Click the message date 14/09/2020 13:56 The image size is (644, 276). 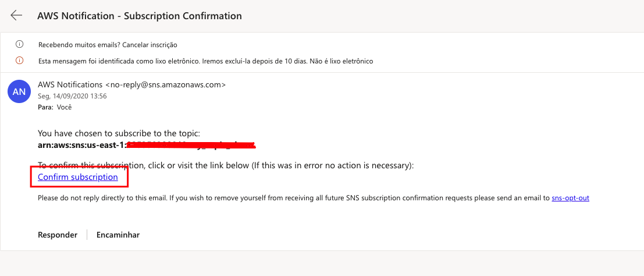point(72,96)
